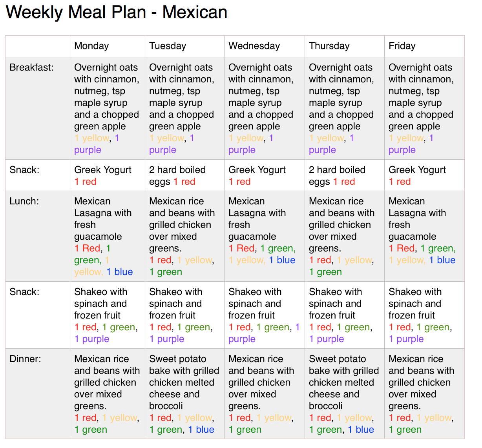Select the Tuesday column header

pyautogui.click(x=184, y=46)
